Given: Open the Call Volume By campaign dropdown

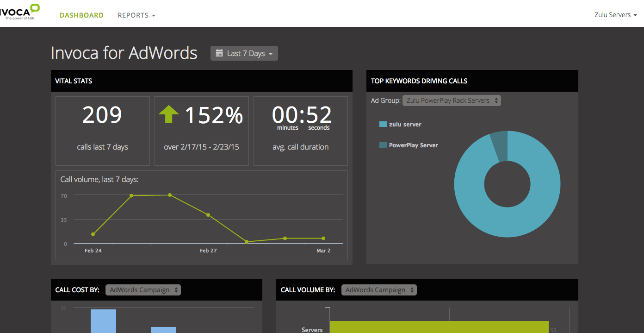Looking at the screenshot, I should 379,290.
